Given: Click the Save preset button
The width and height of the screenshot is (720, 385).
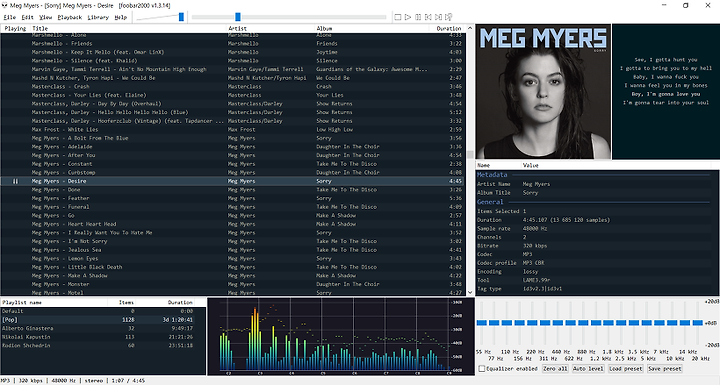Looking at the screenshot, I should (664, 368).
